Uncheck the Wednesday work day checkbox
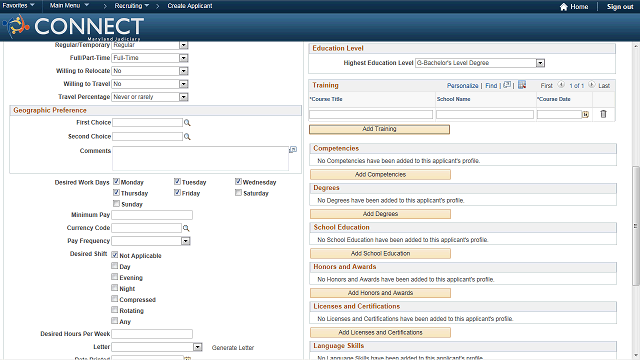640x360 pixels. tap(238, 181)
